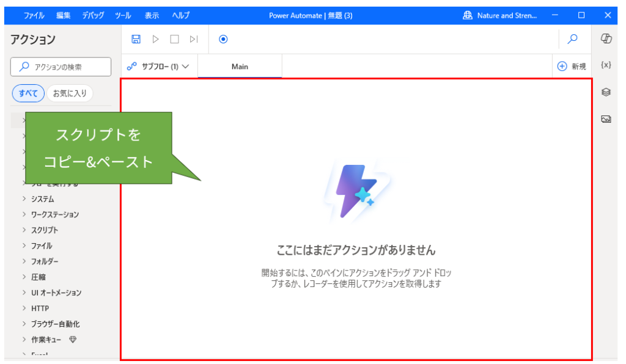
Task: Run the flow with the play icon
Action: click(156, 38)
